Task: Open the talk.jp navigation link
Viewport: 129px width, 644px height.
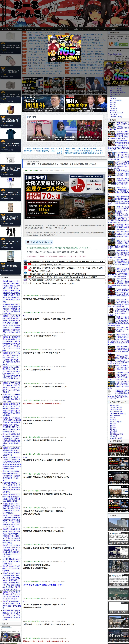Action: click(114, 29)
